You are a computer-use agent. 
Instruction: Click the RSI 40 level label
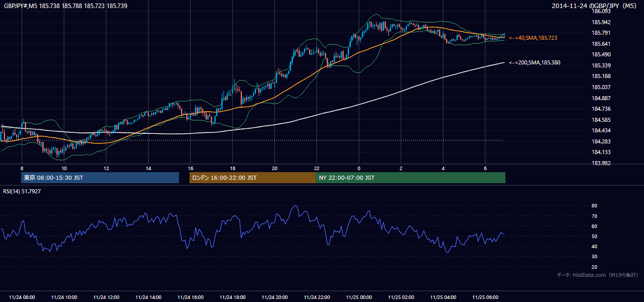tap(594, 246)
